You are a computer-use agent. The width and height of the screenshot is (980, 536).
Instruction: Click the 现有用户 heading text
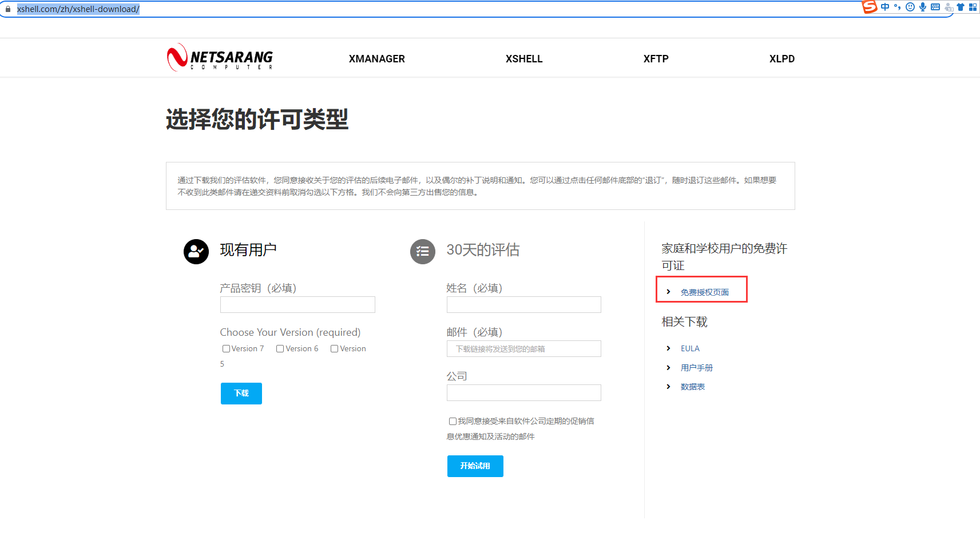248,250
